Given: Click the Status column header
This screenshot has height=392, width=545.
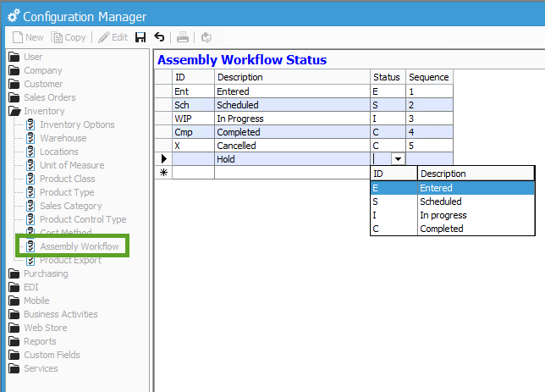Looking at the screenshot, I should pos(388,77).
